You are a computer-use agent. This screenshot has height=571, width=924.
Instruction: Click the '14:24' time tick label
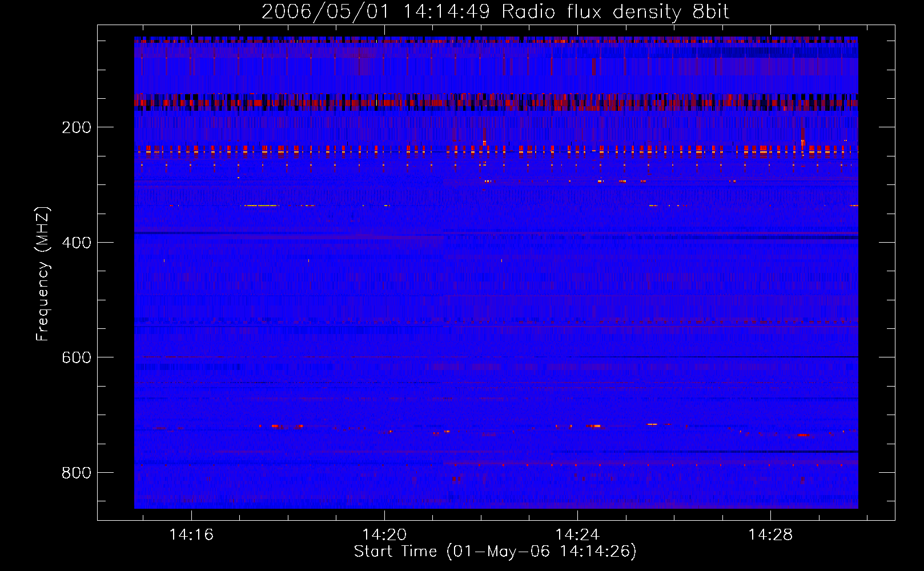click(577, 534)
